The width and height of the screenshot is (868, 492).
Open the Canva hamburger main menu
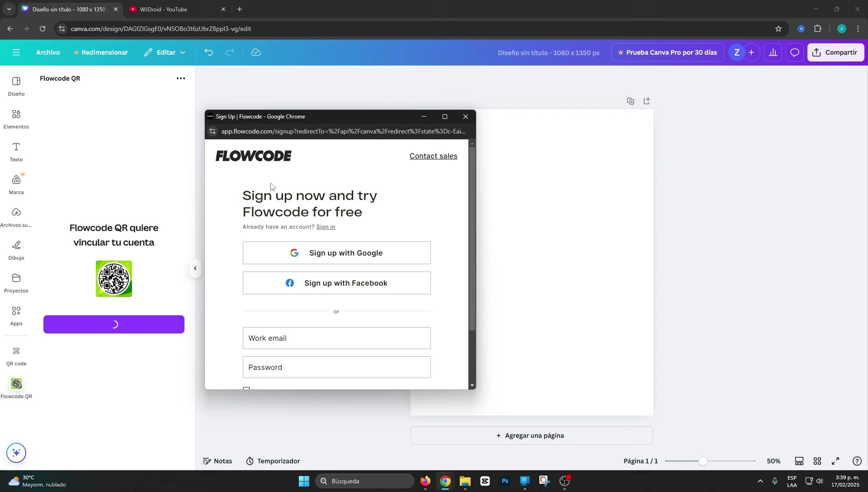tap(16, 52)
